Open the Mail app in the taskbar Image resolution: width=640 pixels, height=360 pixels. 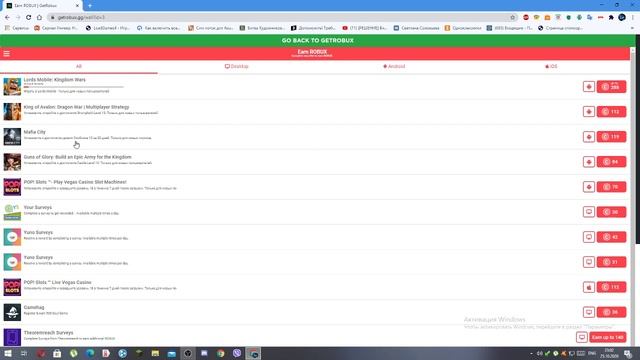[171, 353]
